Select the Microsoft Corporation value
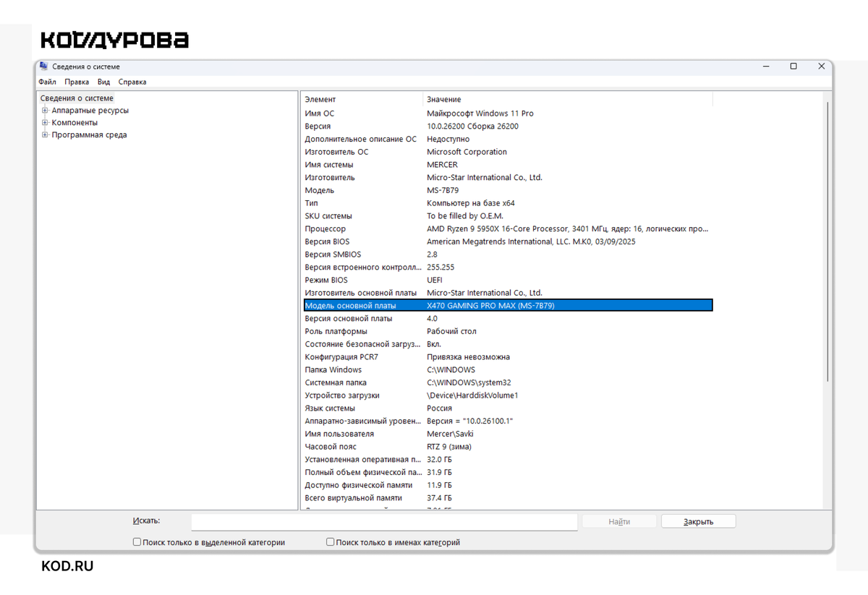Viewport: 868px width, 595px height. (x=467, y=152)
